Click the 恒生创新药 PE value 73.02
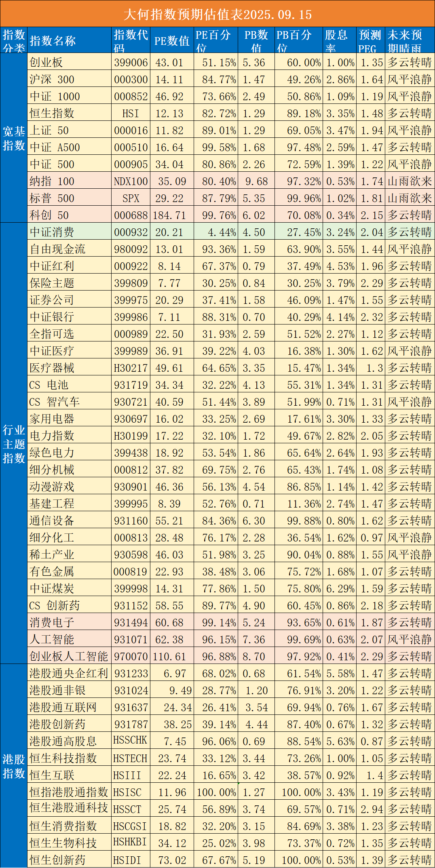Image resolution: width=435 pixels, height=868 pixels. click(172, 860)
